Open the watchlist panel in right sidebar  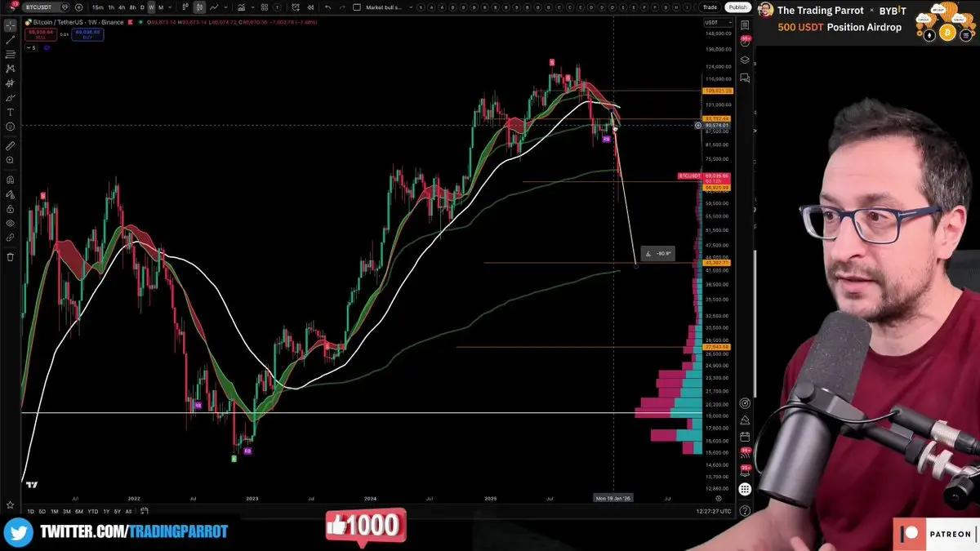pyautogui.click(x=745, y=25)
